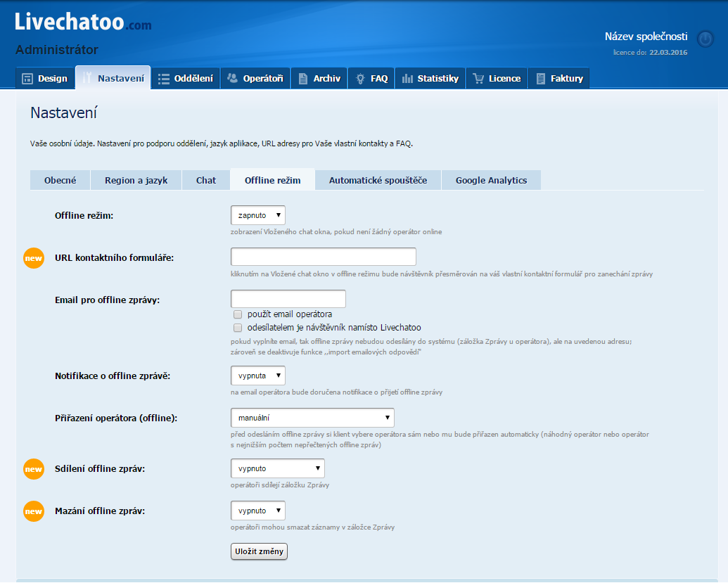Click the Oddělení list icon
This screenshot has width=728, height=583.
[164, 79]
